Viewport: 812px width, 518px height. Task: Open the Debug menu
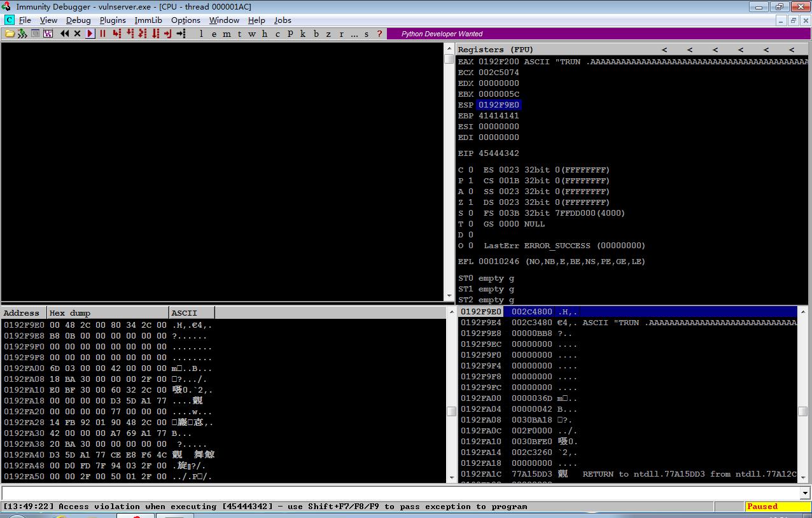pos(78,20)
